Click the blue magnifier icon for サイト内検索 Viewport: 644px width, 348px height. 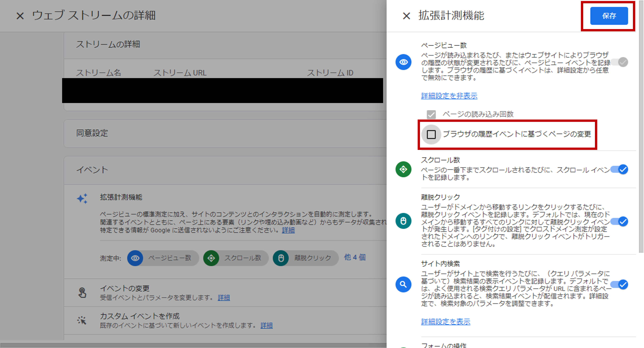coord(403,284)
